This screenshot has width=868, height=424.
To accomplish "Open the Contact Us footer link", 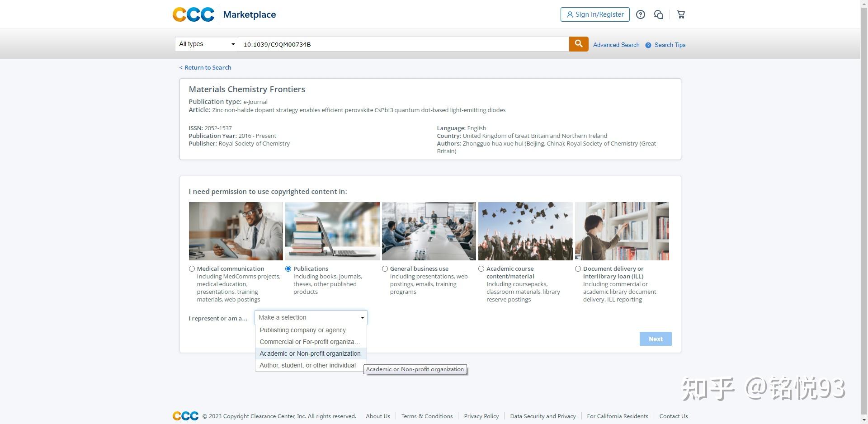I will 674,416.
